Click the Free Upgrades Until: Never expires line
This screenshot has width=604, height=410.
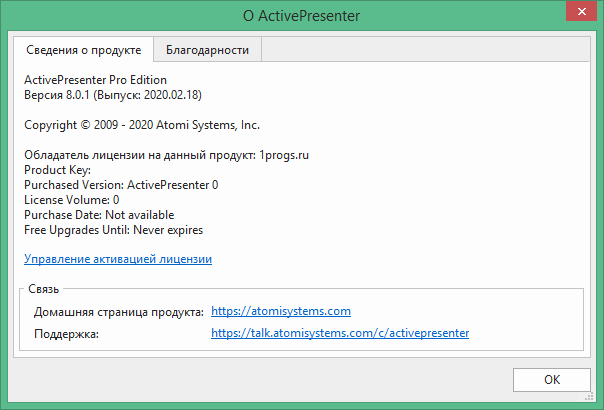(113, 230)
